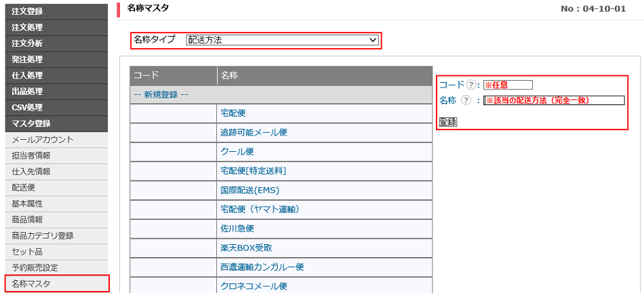644x293 pixels.
Task: Click the 登録 button
Action: [x=448, y=122]
